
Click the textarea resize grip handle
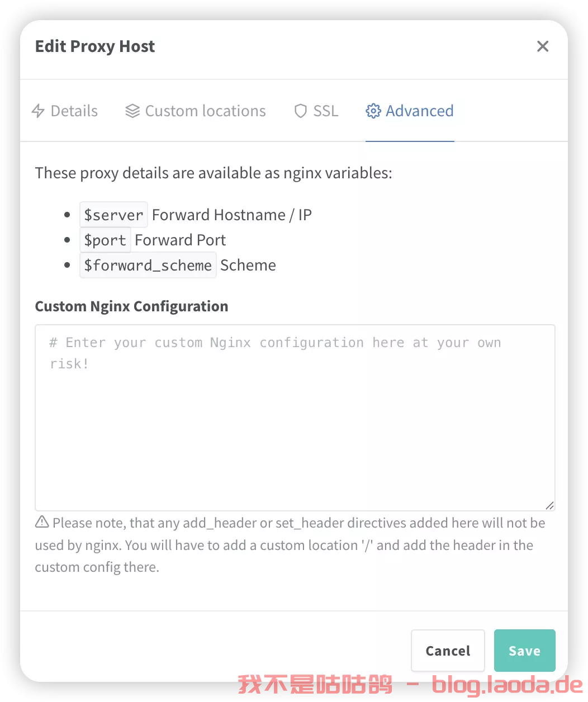pyautogui.click(x=550, y=505)
